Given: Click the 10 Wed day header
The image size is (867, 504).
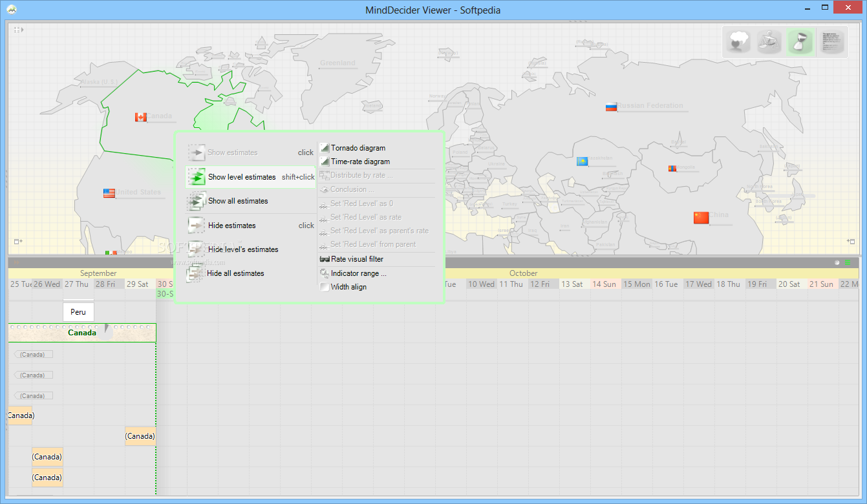Looking at the screenshot, I should click(482, 284).
